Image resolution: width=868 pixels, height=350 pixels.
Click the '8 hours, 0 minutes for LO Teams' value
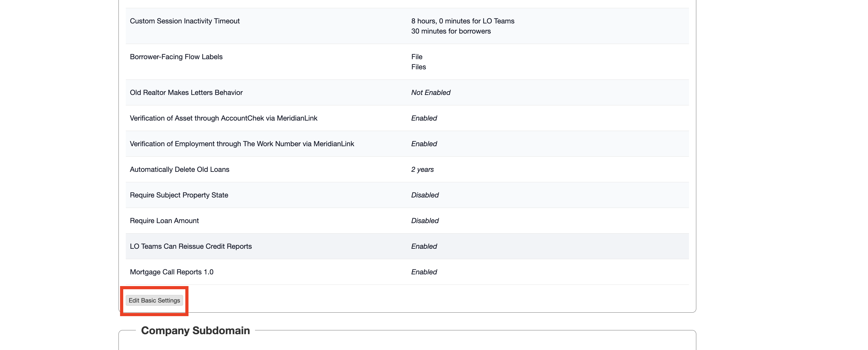[463, 21]
